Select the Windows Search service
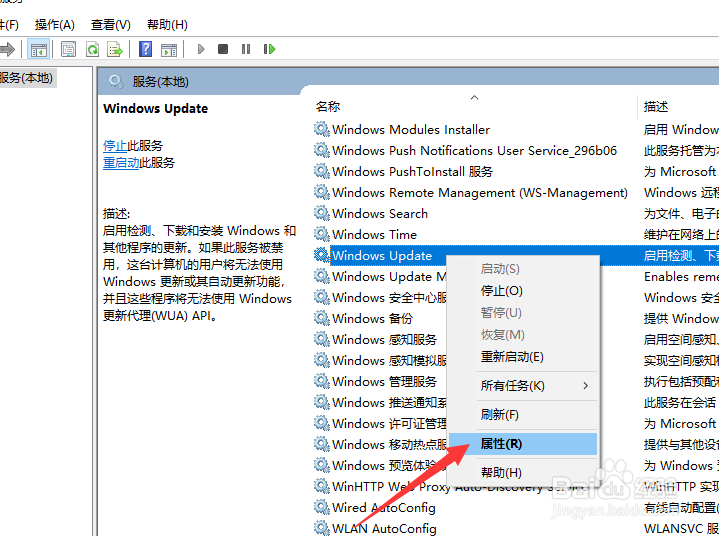Screen dimensions: 719x536 tap(380, 213)
